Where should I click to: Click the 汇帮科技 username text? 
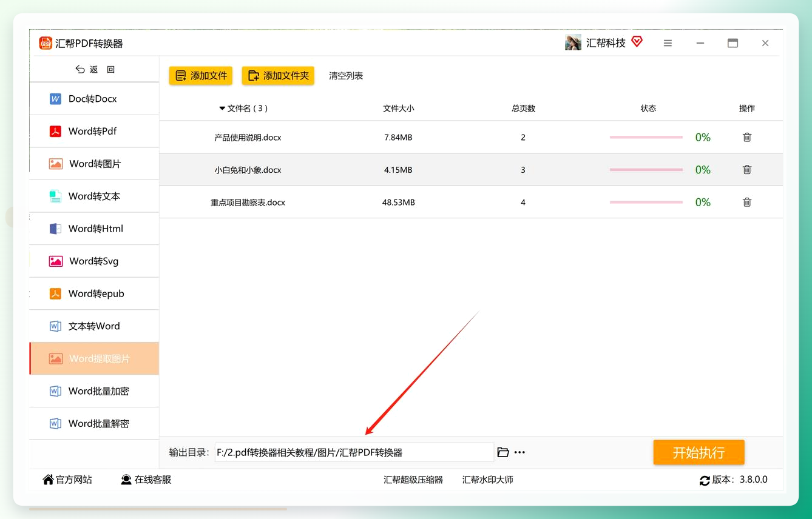click(x=606, y=43)
